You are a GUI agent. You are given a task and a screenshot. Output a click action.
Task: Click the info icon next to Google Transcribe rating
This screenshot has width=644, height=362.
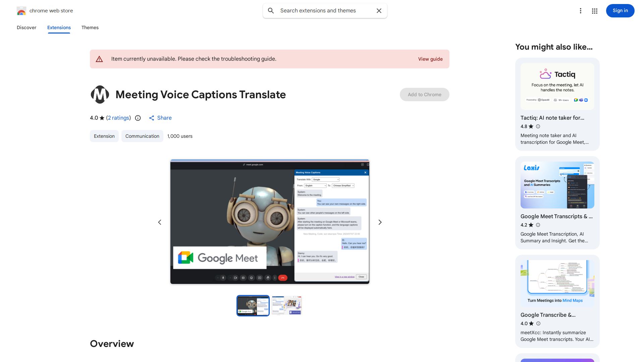click(538, 323)
